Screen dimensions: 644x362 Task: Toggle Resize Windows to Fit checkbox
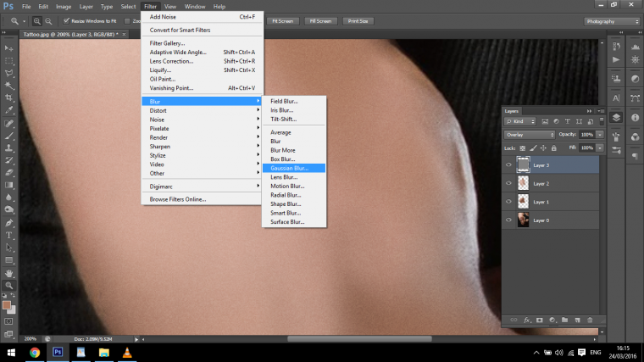[x=66, y=21]
